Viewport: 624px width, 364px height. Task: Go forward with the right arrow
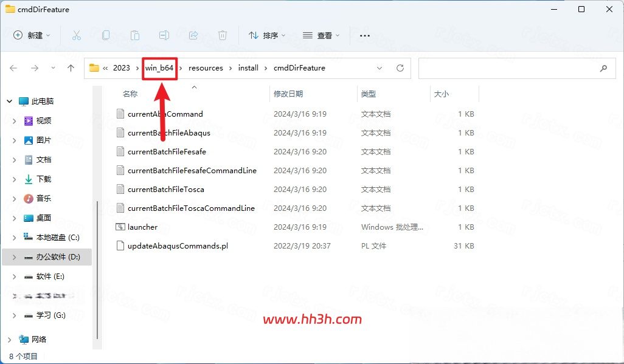[x=35, y=68]
